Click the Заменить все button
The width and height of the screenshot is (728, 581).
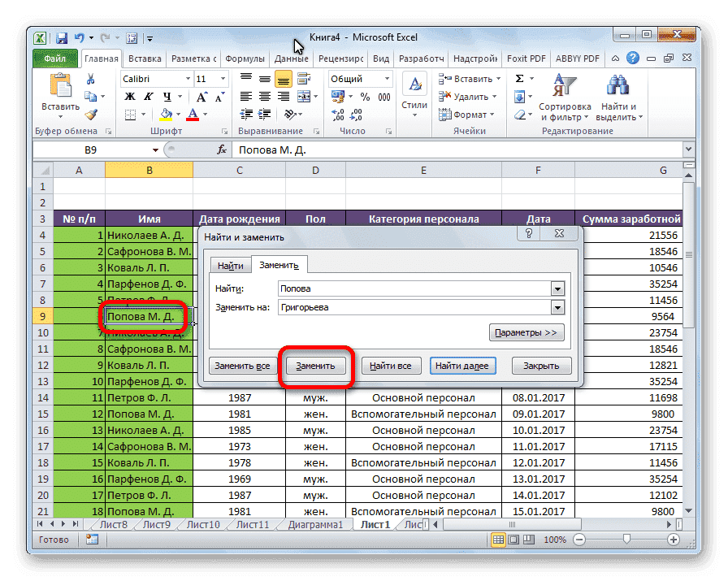[x=241, y=366]
